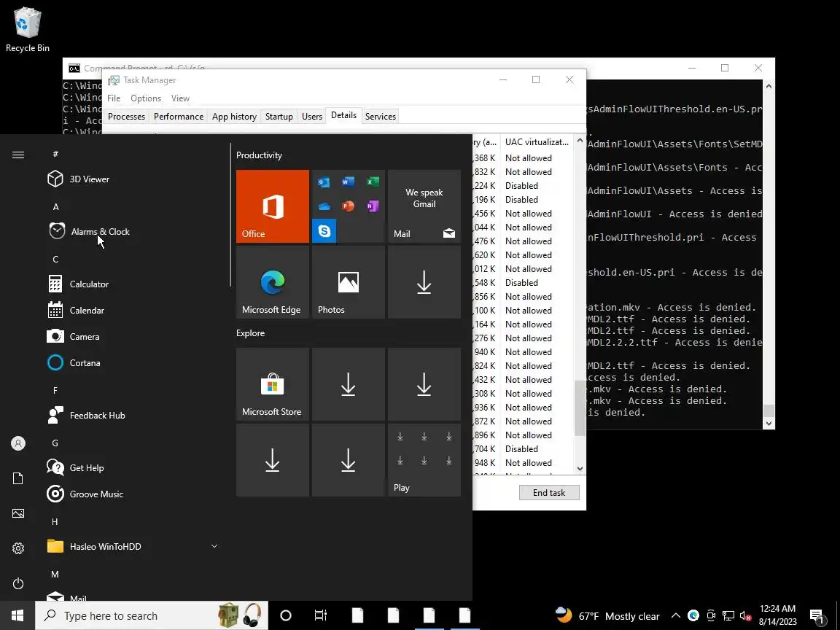The image size is (840, 630).
Task: Click the PowerPoint icon in Office tile group
Action: pos(349,206)
